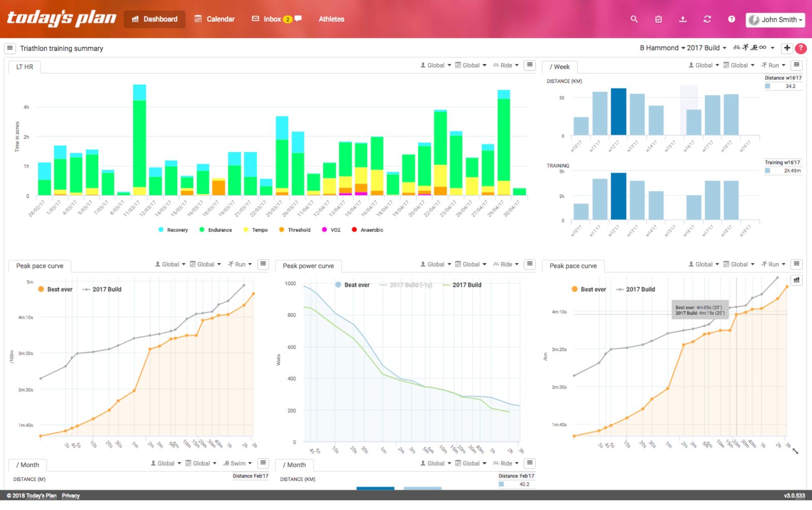This screenshot has height=510, width=812.
Task: Open the Inbox with 2 unread messages
Action: (x=272, y=19)
